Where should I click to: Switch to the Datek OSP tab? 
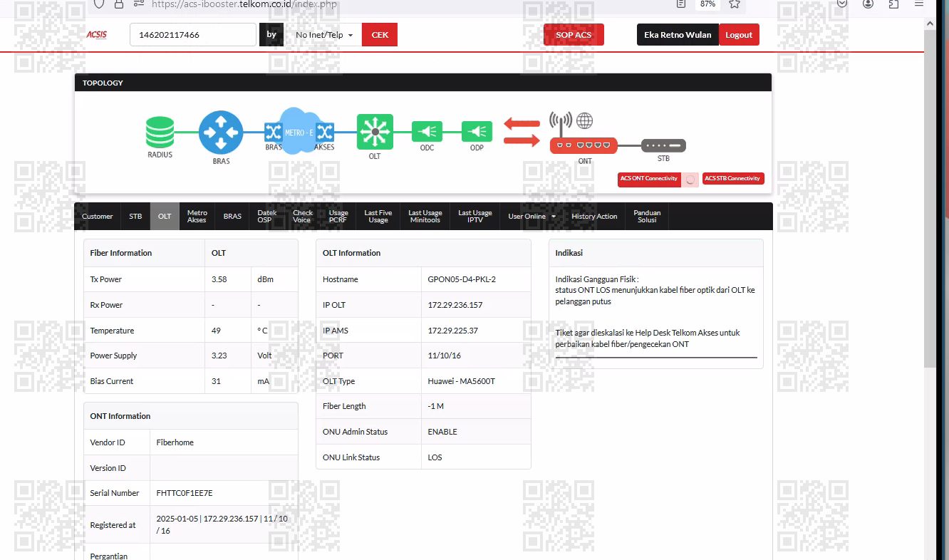point(267,217)
